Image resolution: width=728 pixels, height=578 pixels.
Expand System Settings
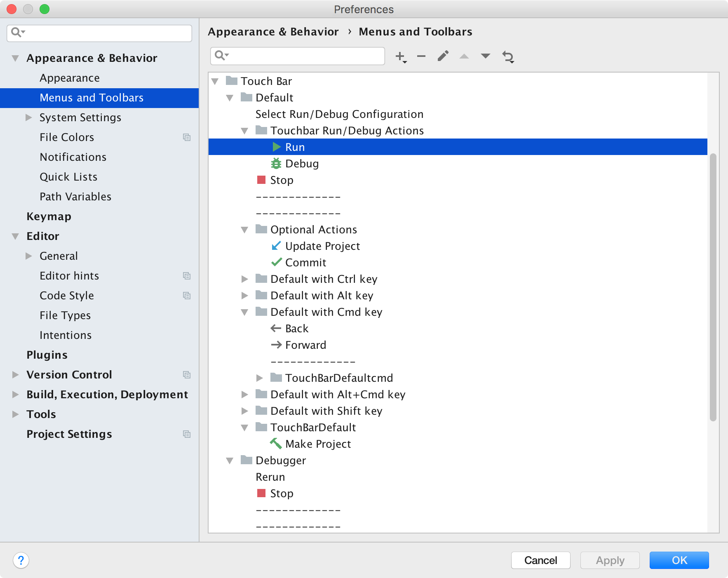28,117
